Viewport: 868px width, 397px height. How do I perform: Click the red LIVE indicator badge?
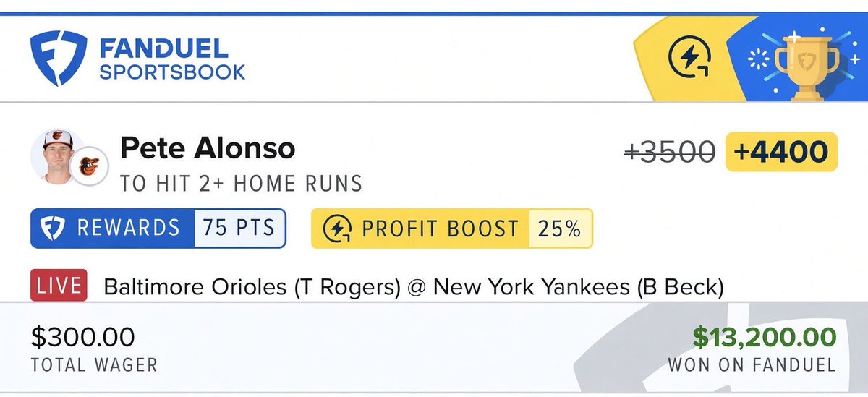pos(59,286)
